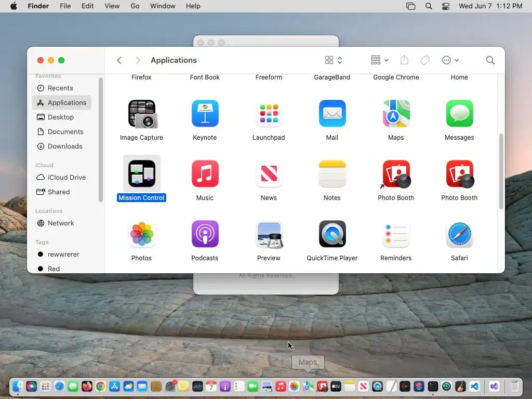Launch FaceTime from the Dock
Viewport: 532px width, 399px height.
pos(252,386)
